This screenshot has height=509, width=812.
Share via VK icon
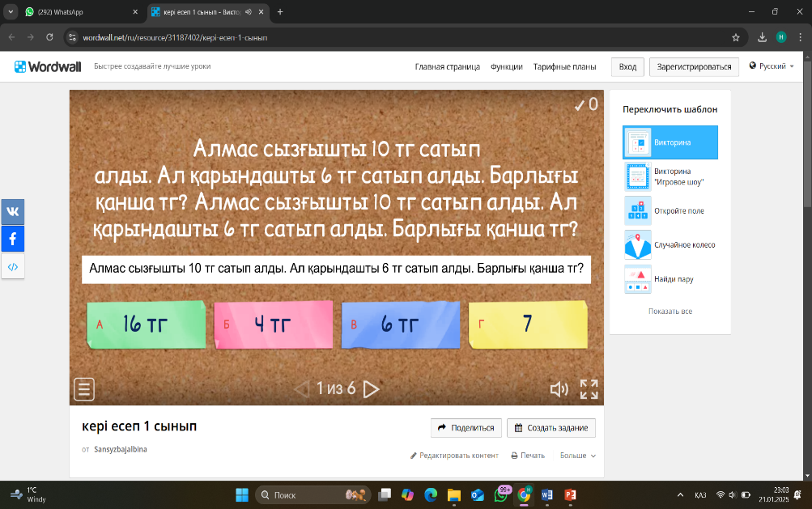[13, 212]
